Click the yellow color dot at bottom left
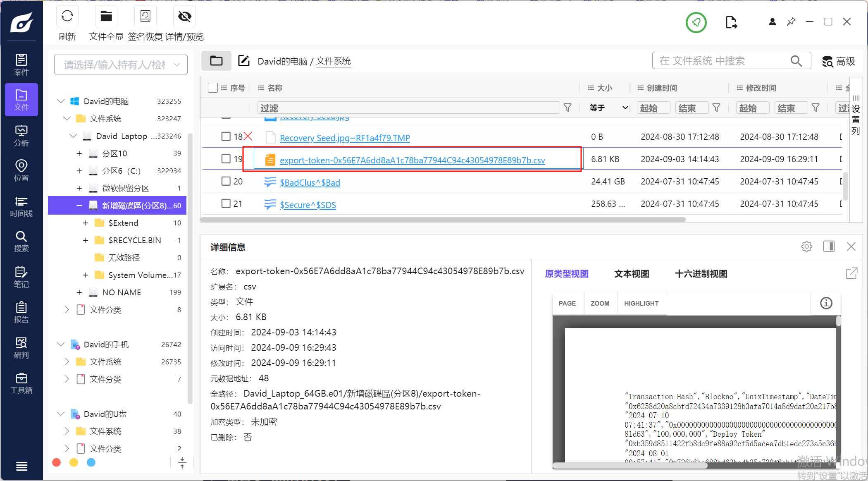The image size is (868, 481). click(x=74, y=462)
